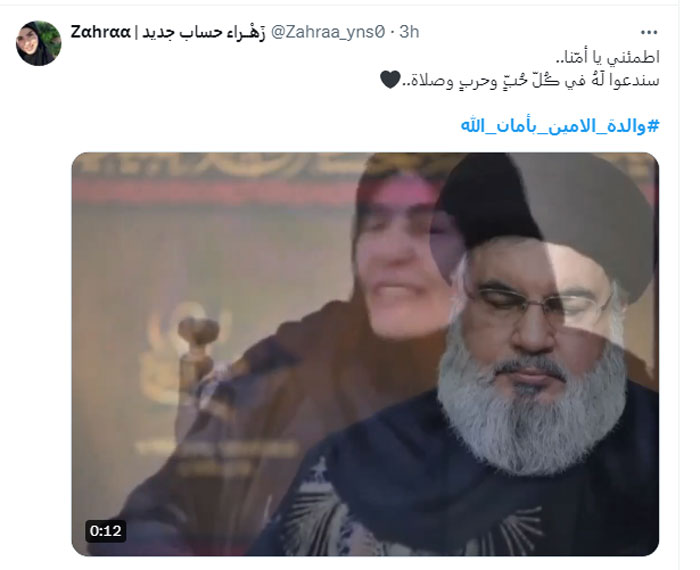Viewport: 700px width, 570px height.
Task: Click the first line of Arabic tweet text
Action: pos(608,58)
